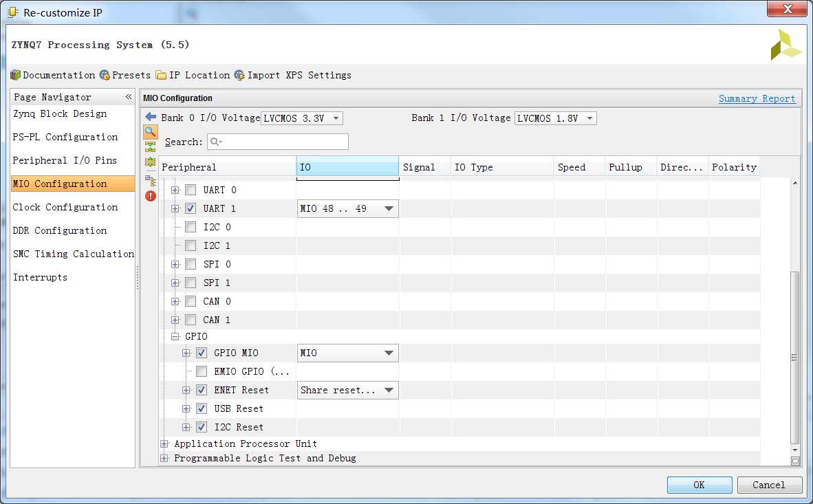Image resolution: width=813 pixels, height=504 pixels.
Task: Open DDR Configuration page
Action: pos(60,230)
